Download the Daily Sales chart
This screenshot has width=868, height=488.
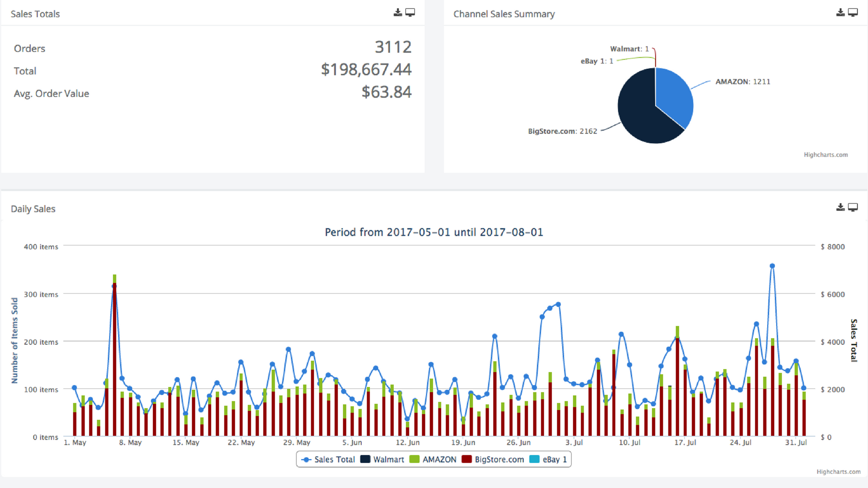click(840, 207)
